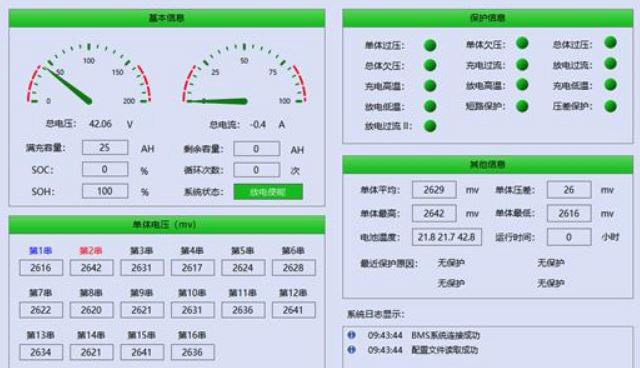Click the total current gauge dial
640x368 pixels.
pyautogui.click(x=244, y=73)
